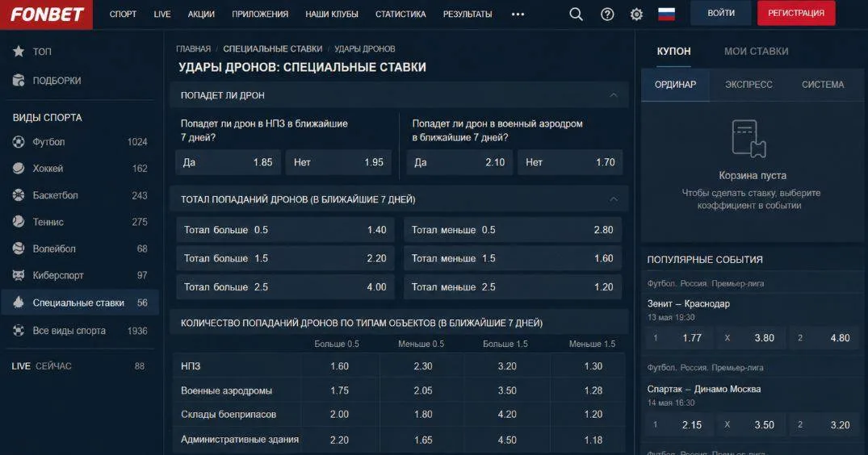Viewport: 868px width, 455px height.
Task: Select Тотал меньше 2.5 at 1.20
Action: pyautogui.click(x=513, y=287)
